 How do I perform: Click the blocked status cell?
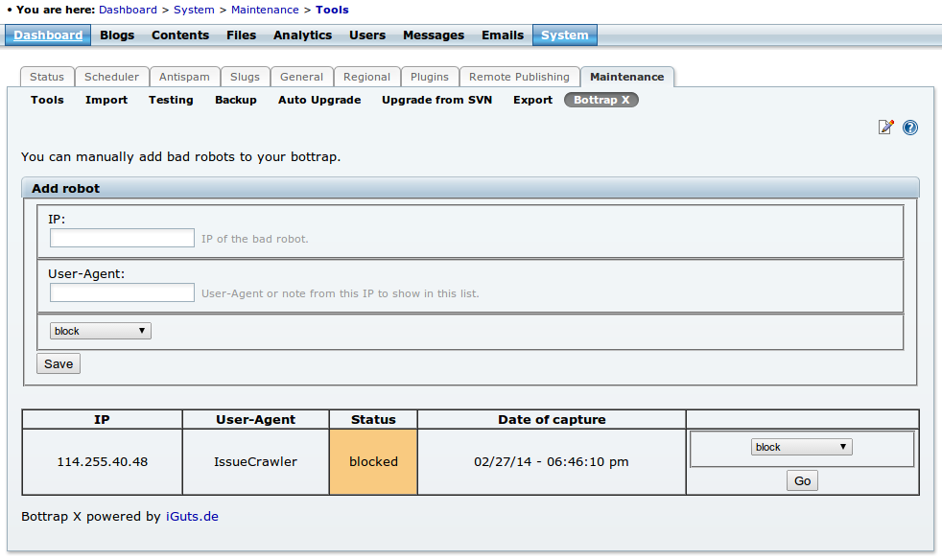pyautogui.click(x=373, y=462)
